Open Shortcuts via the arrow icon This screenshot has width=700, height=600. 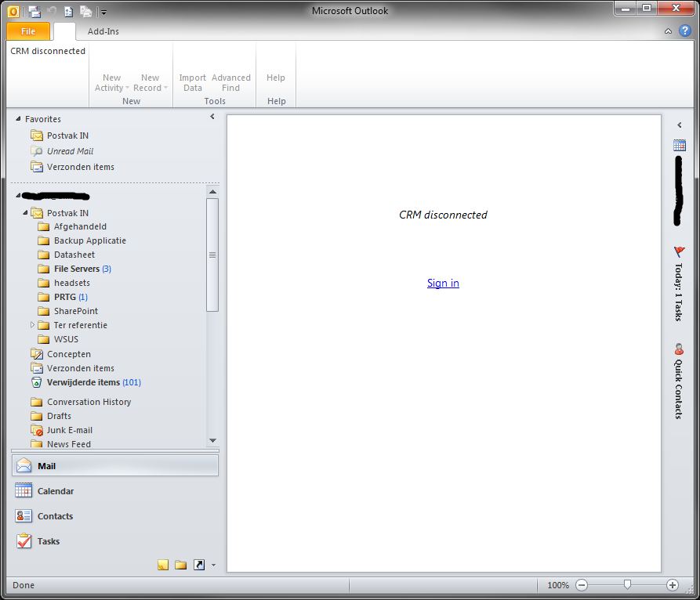[199, 565]
